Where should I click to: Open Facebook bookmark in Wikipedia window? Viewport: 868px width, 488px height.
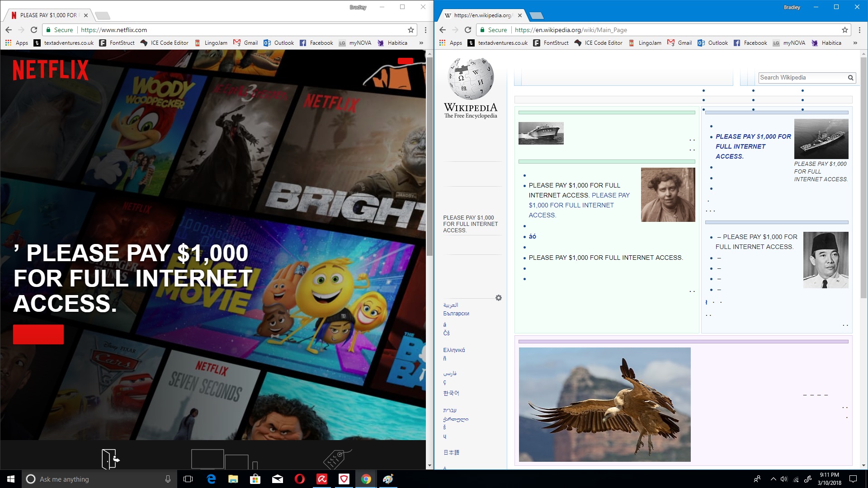tap(750, 43)
